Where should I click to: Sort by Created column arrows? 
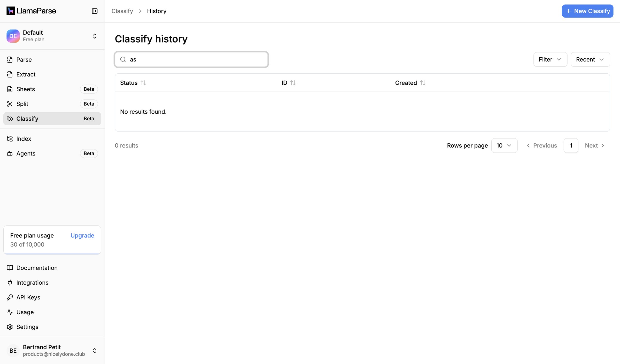423,83
